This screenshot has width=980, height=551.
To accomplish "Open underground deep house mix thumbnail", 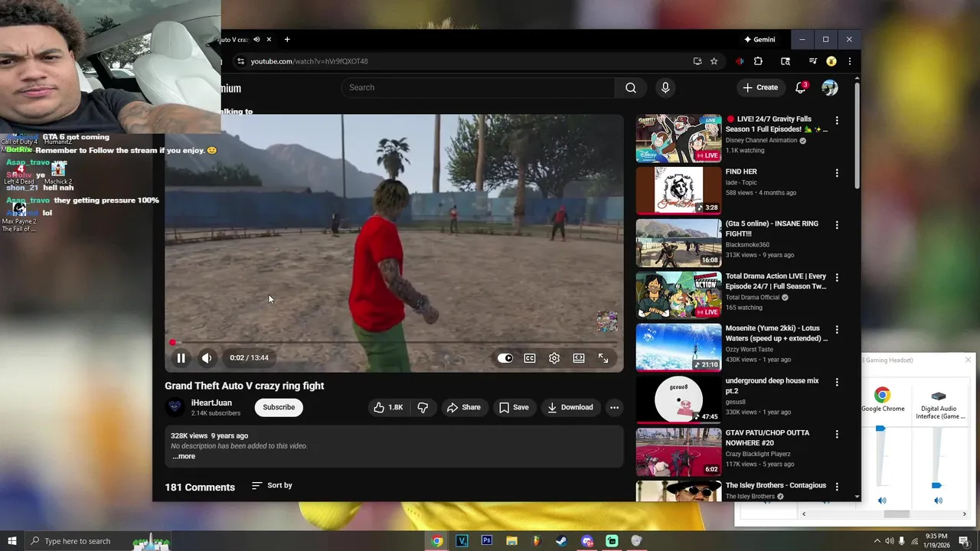I will [x=678, y=399].
